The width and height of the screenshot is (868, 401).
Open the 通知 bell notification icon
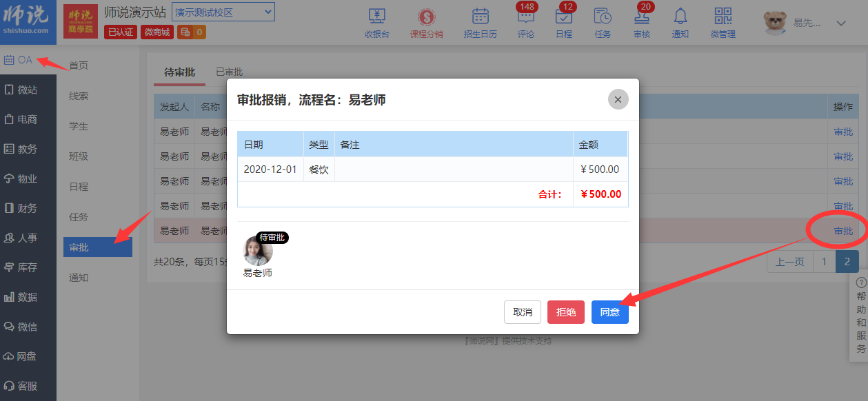680,23
